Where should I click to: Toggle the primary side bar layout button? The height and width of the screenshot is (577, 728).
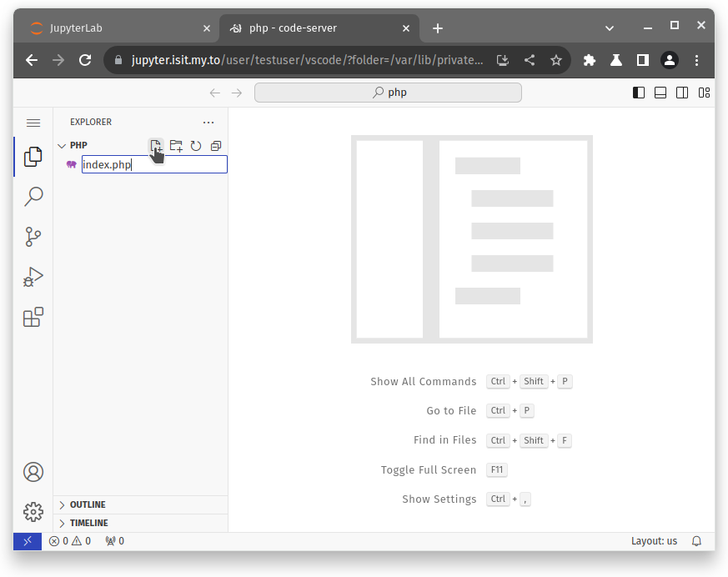click(x=639, y=93)
